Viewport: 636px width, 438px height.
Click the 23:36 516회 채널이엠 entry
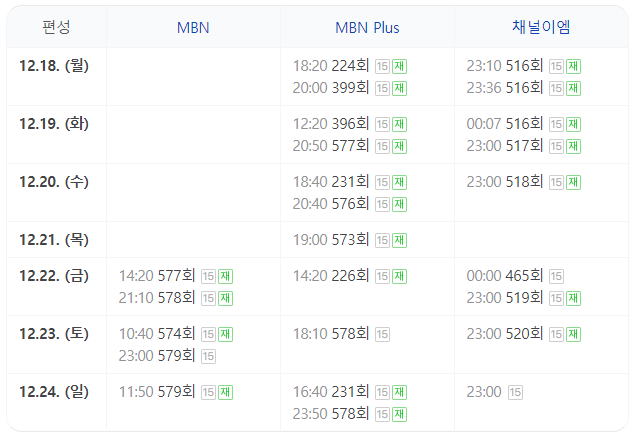coord(524,88)
